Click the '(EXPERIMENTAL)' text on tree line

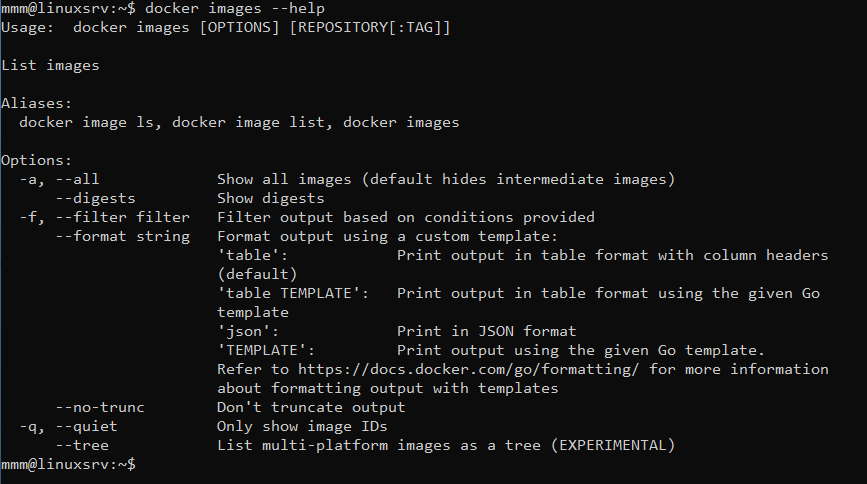(x=613, y=445)
